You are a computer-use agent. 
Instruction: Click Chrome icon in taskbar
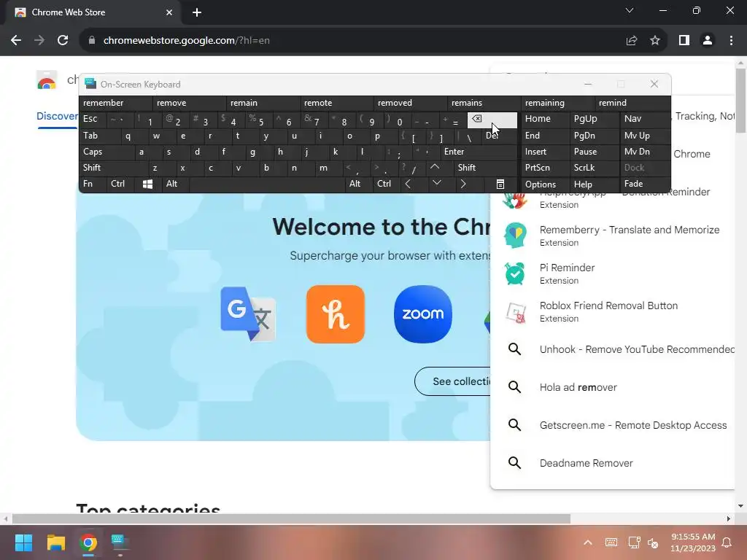(88, 542)
